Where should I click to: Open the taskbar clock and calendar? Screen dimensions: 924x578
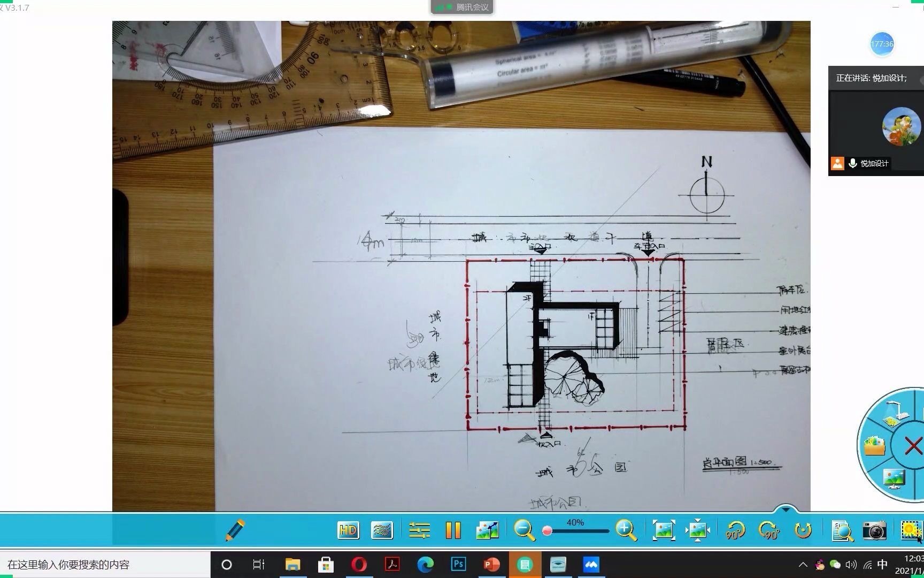909,565
